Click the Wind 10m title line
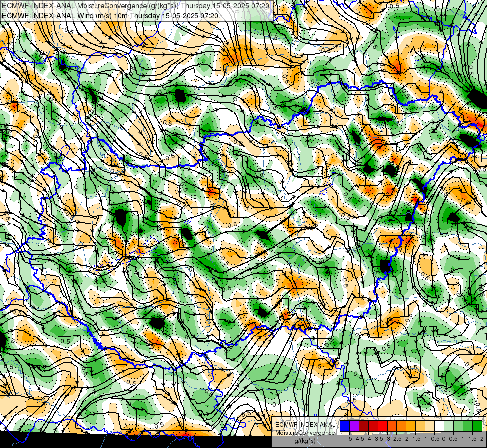Viewport: 487px width, 448px height. click(x=110, y=16)
